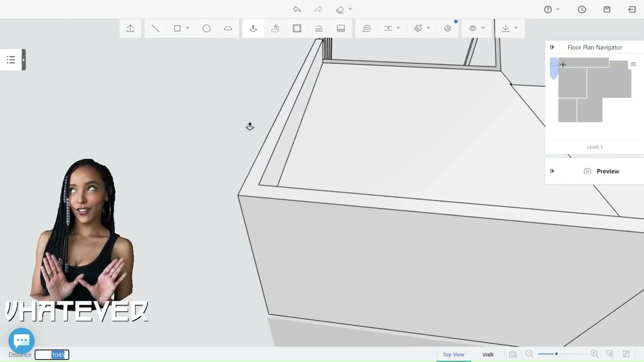Viewport: 644px width, 362px height.
Task: Save the project with the save icon
Action: coord(607,10)
